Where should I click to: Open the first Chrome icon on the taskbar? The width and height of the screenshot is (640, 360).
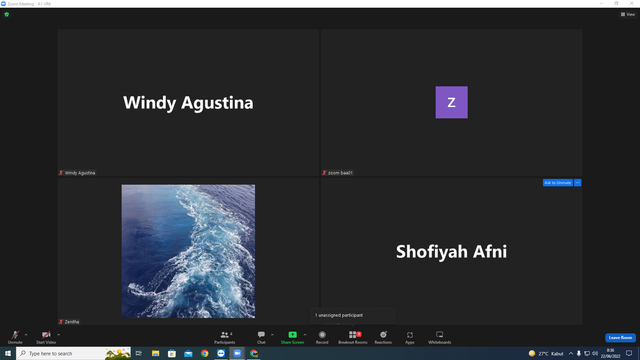(x=204, y=353)
